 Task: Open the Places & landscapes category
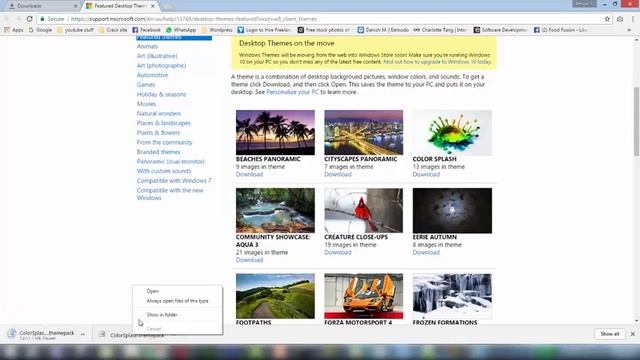(x=164, y=123)
